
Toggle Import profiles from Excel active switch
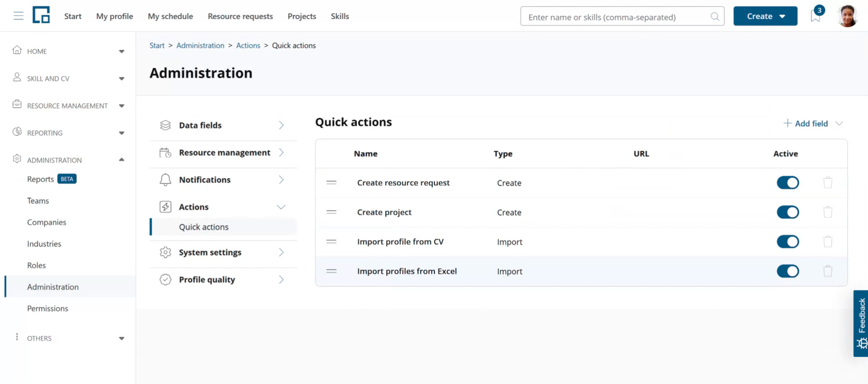tap(788, 271)
